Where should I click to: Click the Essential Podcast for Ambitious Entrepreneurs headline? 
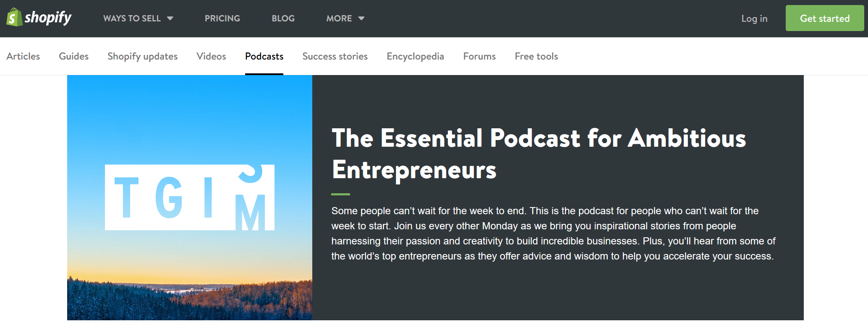pyautogui.click(x=539, y=154)
